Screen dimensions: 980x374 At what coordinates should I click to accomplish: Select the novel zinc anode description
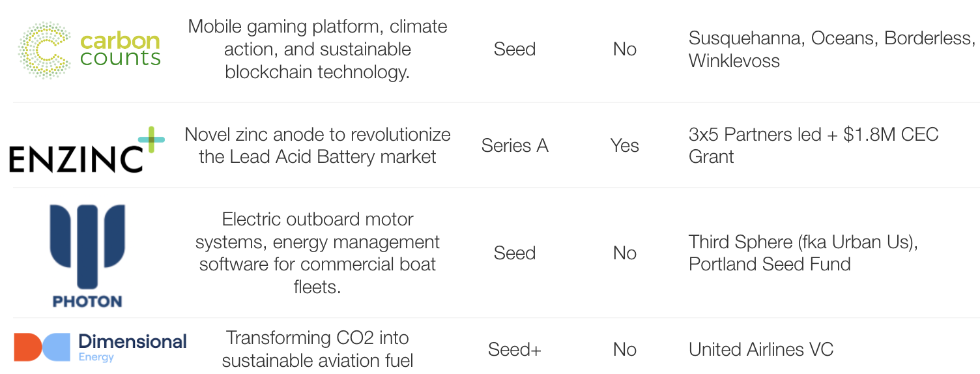317,145
